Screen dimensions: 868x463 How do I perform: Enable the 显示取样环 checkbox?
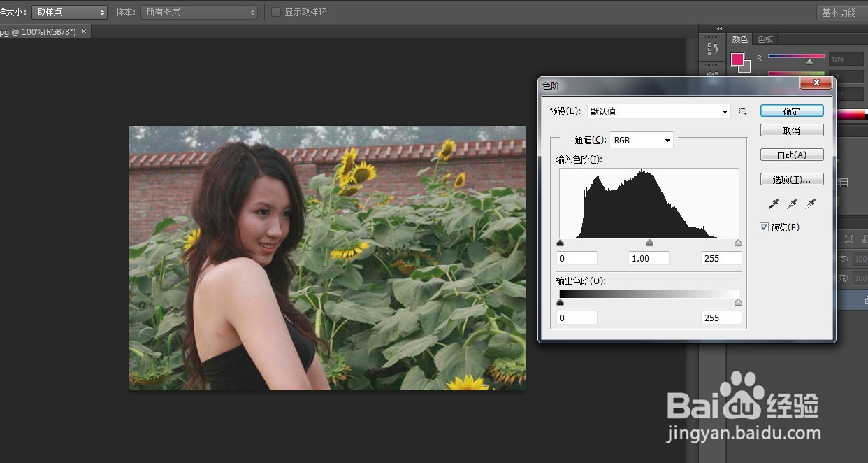pos(275,11)
